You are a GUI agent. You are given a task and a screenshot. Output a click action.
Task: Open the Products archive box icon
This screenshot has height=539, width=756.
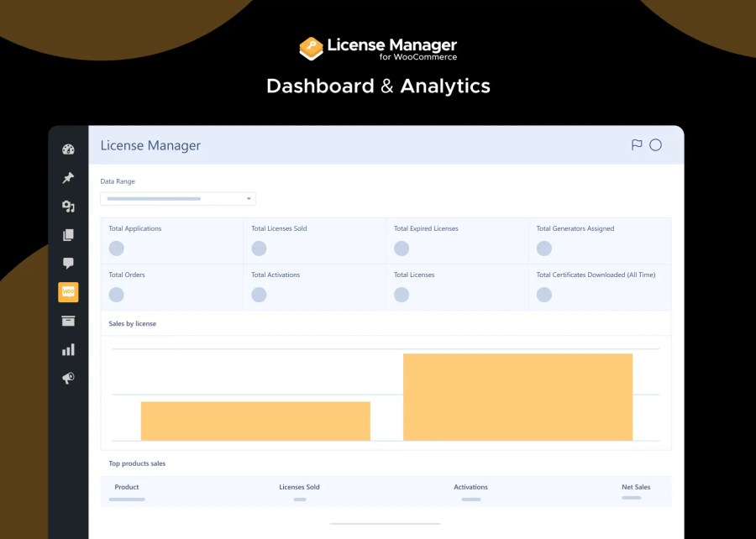coord(69,321)
